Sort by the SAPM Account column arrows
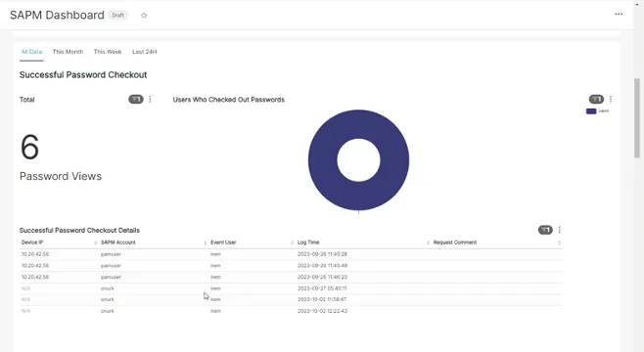Screen dimensions: 644x352 (x=205, y=242)
